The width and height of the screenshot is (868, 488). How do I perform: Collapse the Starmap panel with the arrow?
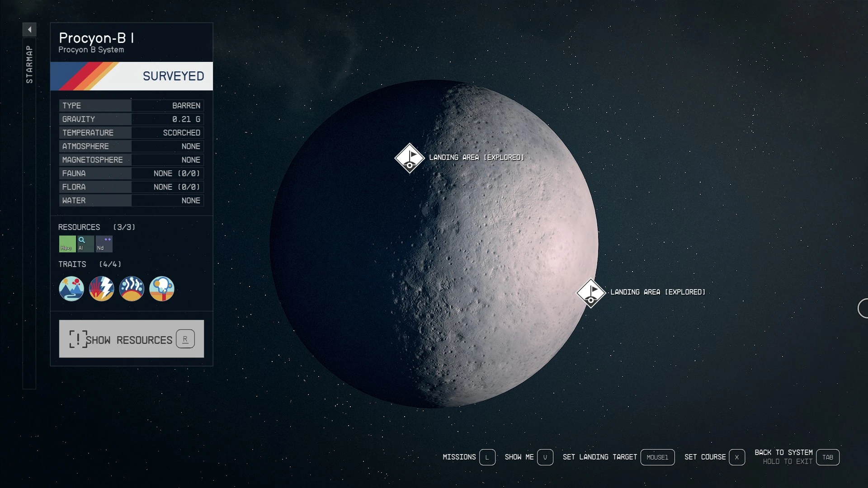[29, 30]
